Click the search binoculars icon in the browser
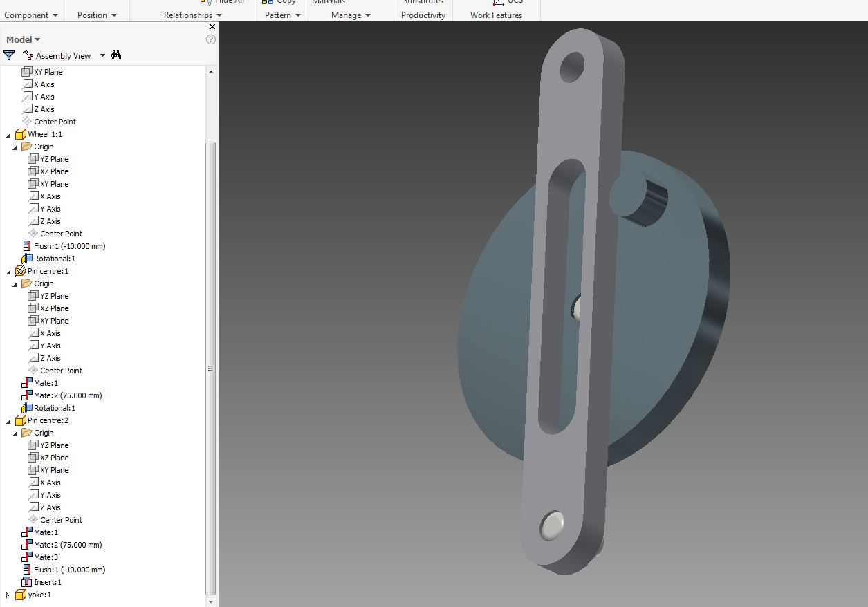Viewport: 868px width, 607px height. (x=117, y=55)
